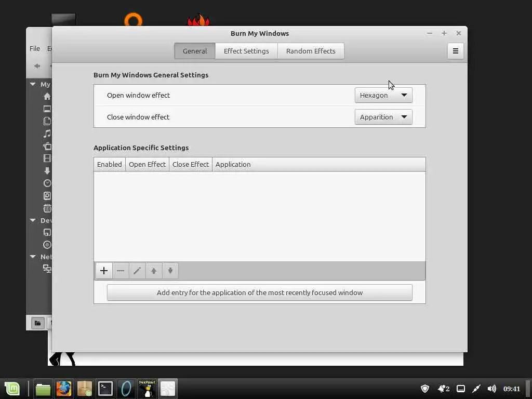Viewport: 532px width, 399px height.
Task: Collapse the My Computer section in file manager
Action: point(33,84)
